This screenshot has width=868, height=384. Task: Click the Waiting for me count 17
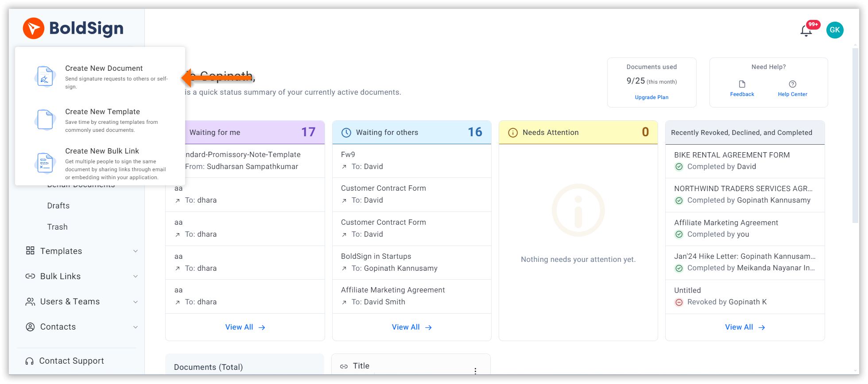[308, 132]
